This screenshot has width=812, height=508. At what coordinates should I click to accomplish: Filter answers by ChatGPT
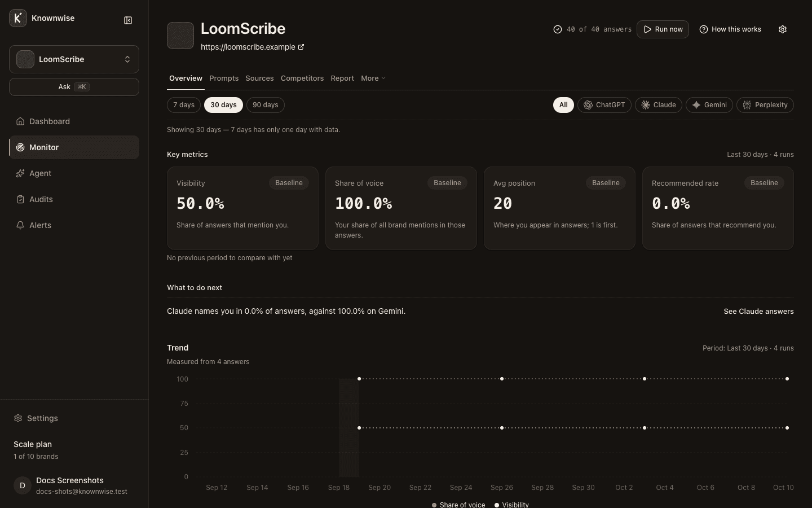604,105
